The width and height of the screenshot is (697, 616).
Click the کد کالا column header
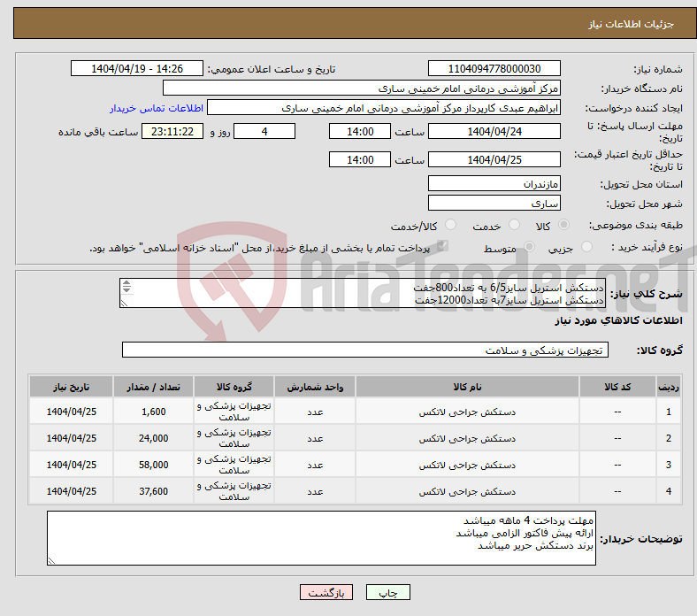617,387
